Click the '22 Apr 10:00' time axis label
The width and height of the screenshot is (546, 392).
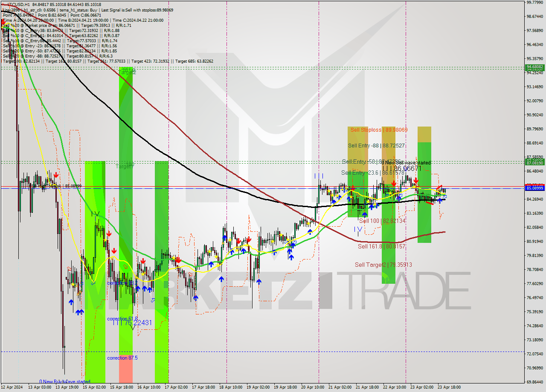395,388
